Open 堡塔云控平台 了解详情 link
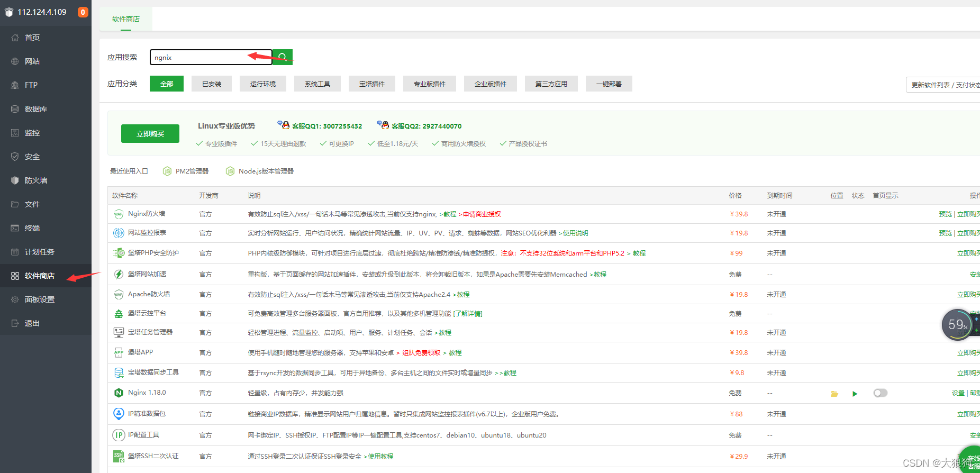Viewport: 980px width, 473px height. coord(468,313)
